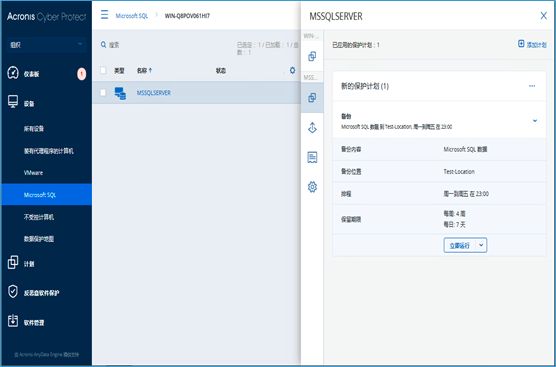The width and height of the screenshot is (556, 367).
Task: Open the organization dropdown in sidebar
Action: pos(46,45)
